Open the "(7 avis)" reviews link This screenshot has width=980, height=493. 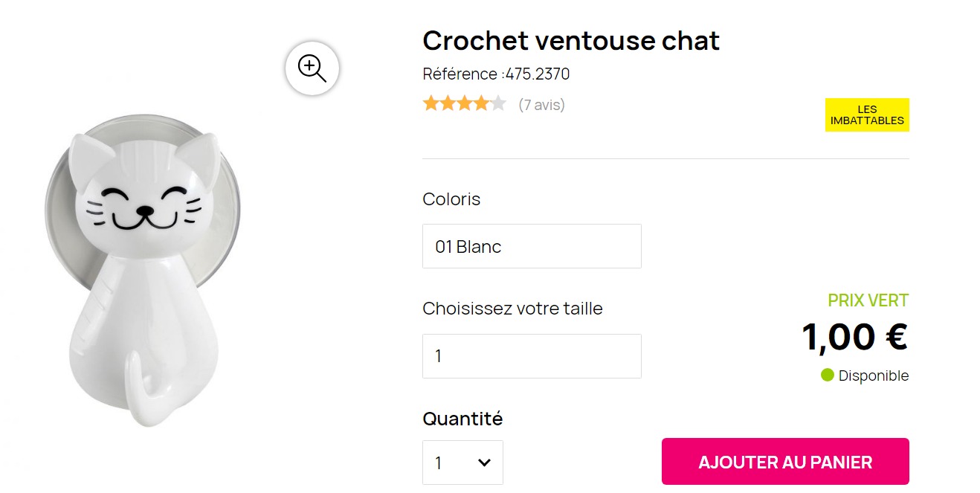tap(541, 105)
